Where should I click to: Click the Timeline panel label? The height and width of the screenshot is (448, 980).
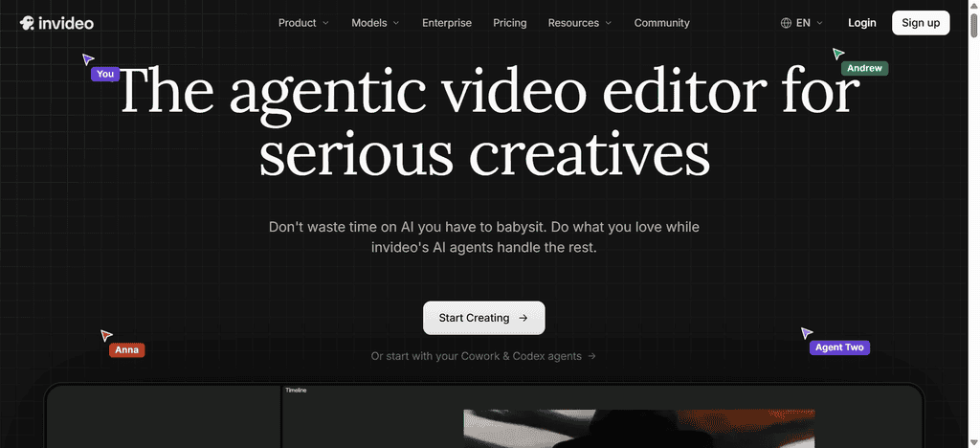pos(296,391)
